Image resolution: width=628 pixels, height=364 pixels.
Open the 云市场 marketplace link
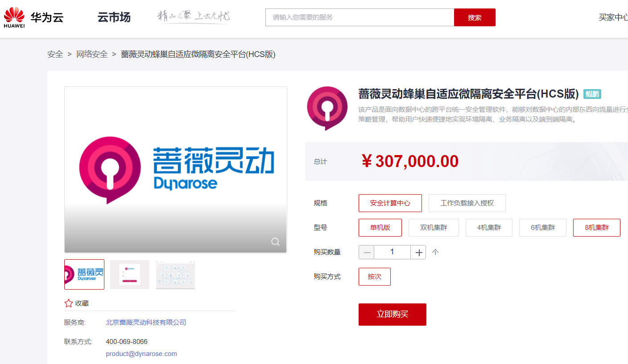click(114, 17)
